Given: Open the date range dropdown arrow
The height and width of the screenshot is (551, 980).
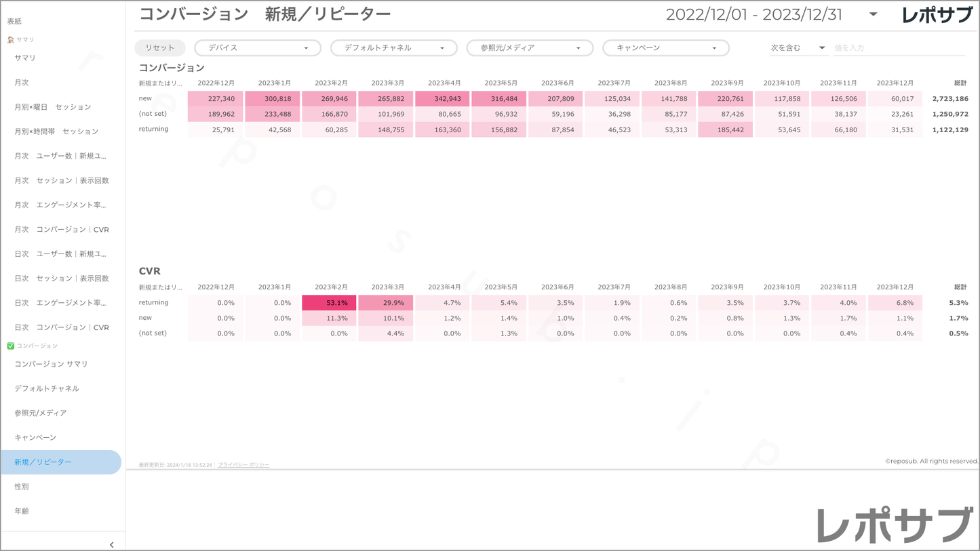Looking at the screenshot, I should point(873,14).
